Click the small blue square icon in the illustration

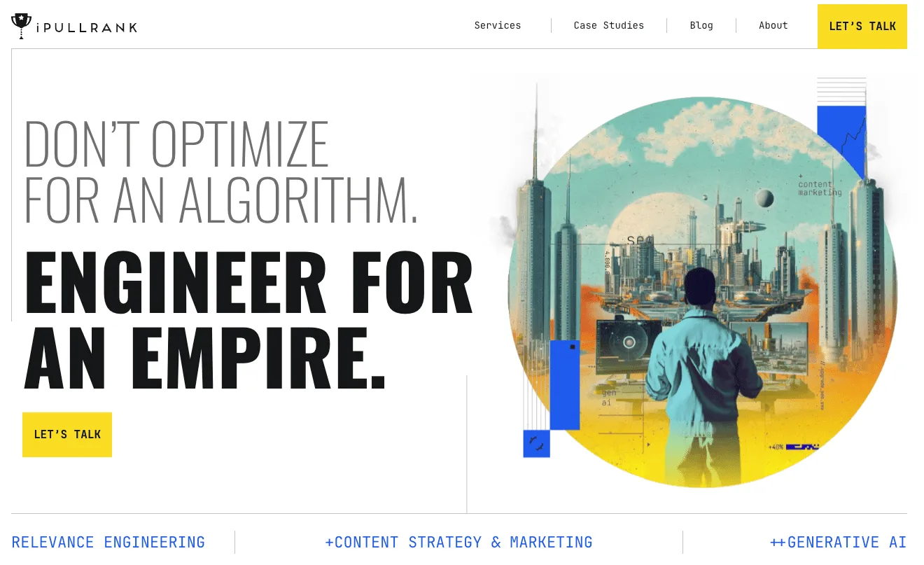(536, 444)
